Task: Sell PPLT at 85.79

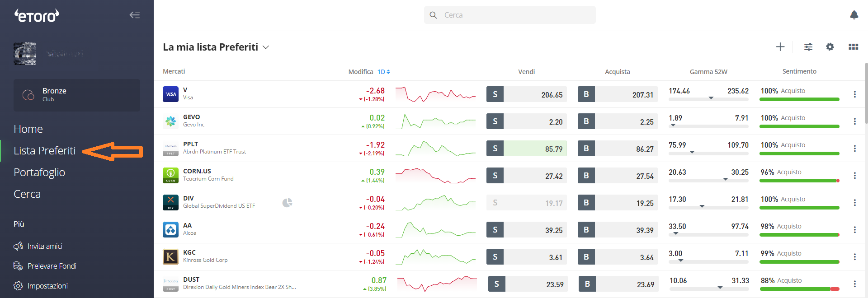Action: tap(527, 149)
